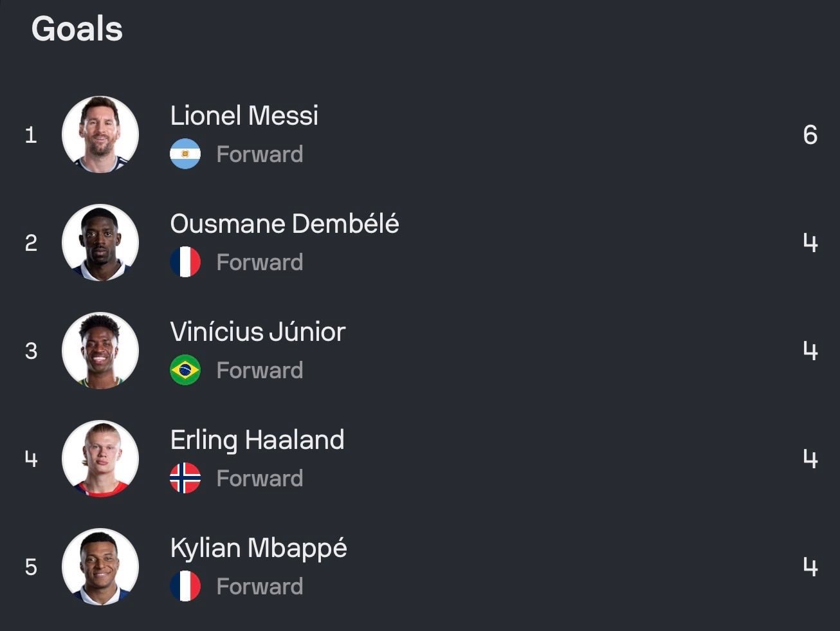Open Vinícius Júnior's profile photo
Viewport: 840px width, 631px height.
click(100, 351)
